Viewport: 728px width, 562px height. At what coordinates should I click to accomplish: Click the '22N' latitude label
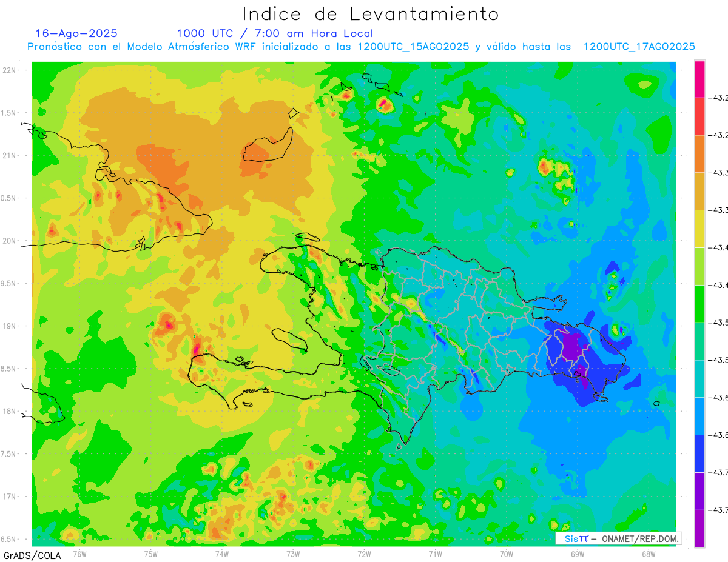(10, 70)
